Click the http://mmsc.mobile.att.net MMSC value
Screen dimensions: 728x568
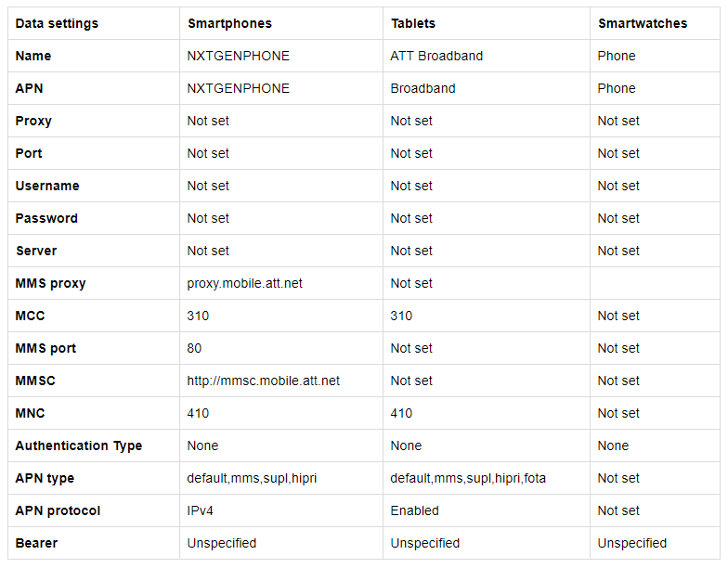point(263,381)
